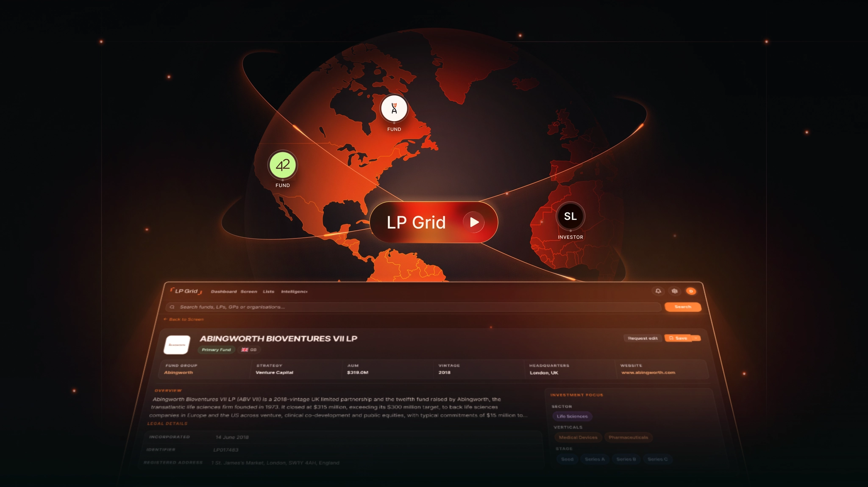The height and width of the screenshot is (487, 868).
Task: Go to the Dashboard tab
Action: coord(224,291)
